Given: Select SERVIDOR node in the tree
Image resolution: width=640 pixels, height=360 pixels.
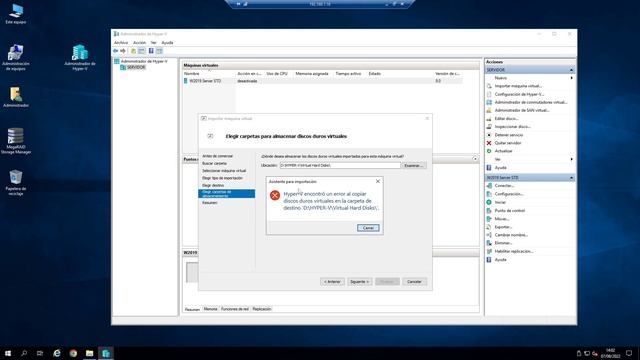Looking at the screenshot, I should click(x=133, y=67).
